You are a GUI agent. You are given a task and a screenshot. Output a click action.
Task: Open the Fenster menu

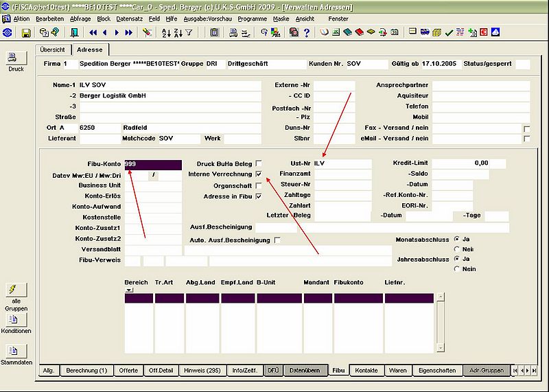pos(338,19)
